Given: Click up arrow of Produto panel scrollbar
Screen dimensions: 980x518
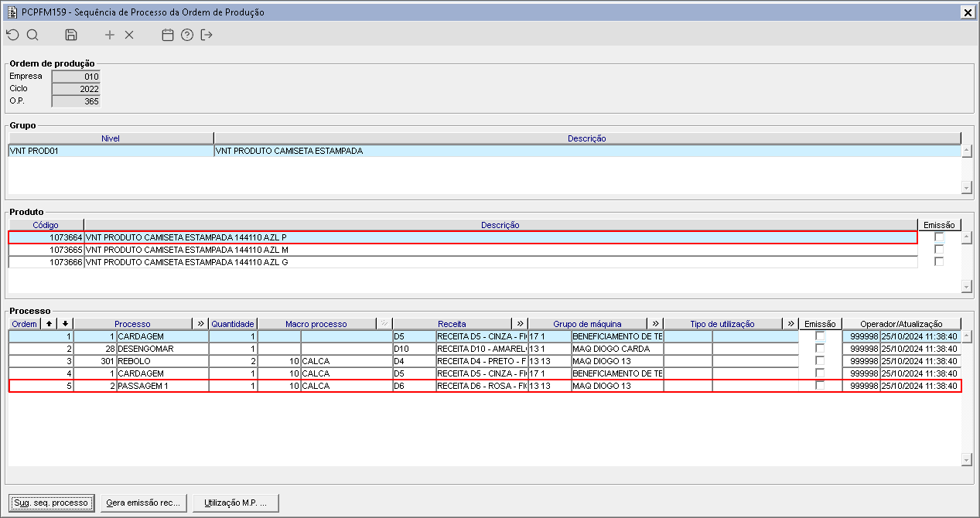Looking at the screenshot, I should (x=966, y=237).
